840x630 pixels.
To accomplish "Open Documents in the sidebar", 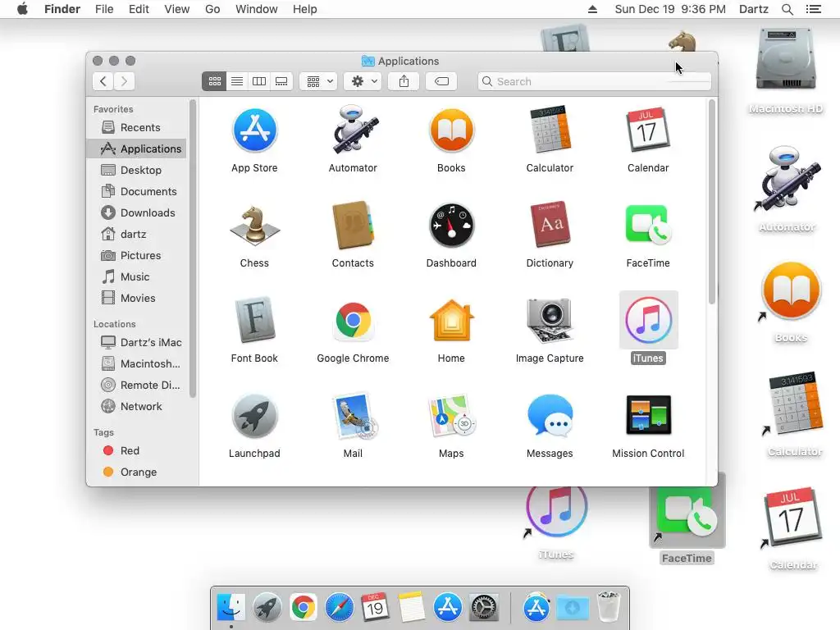I will tap(137, 192).
